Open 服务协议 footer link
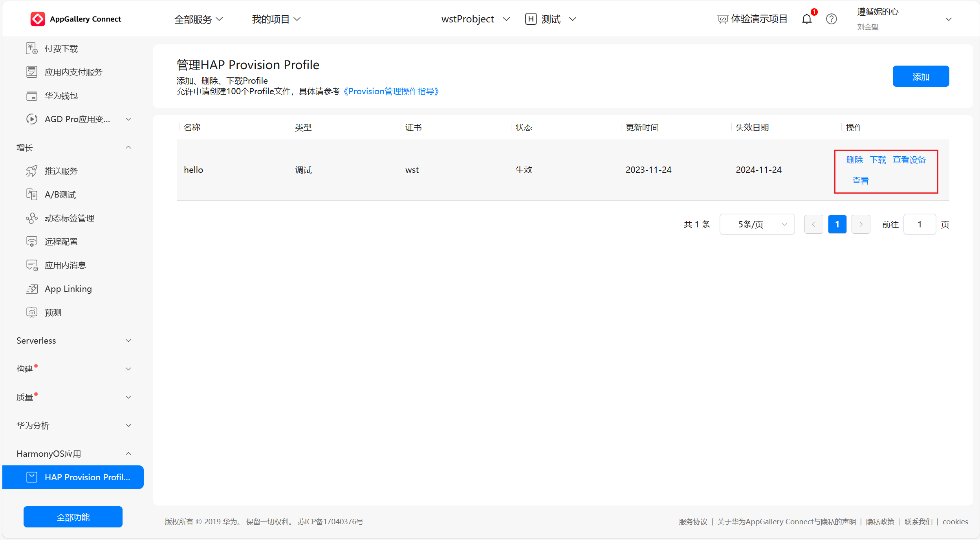The image size is (980, 540). 693,522
